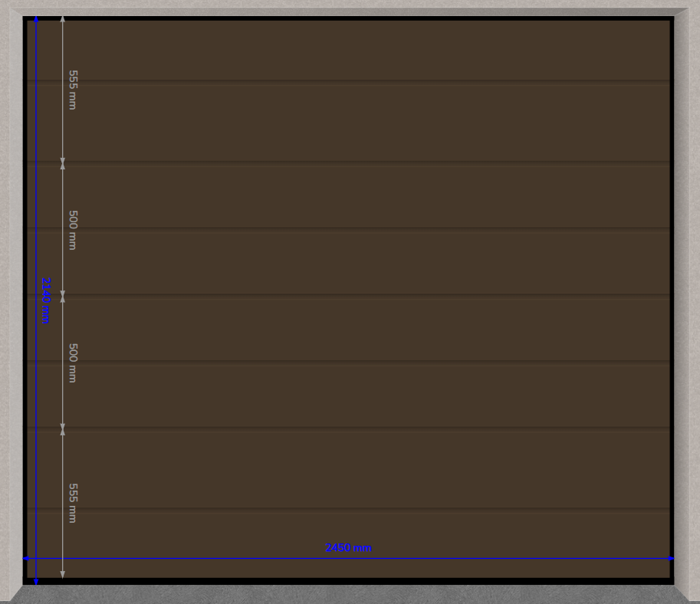This screenshot has width=700, height=604.
Task: Select the upper 500 mm section label
Action: coord(73,230)
